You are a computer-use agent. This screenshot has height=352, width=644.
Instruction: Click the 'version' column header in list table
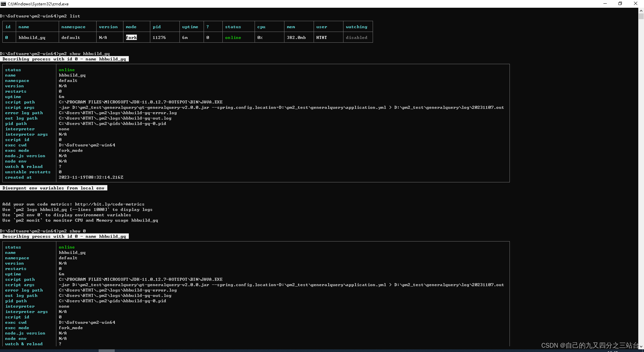[x=108, y=27]
